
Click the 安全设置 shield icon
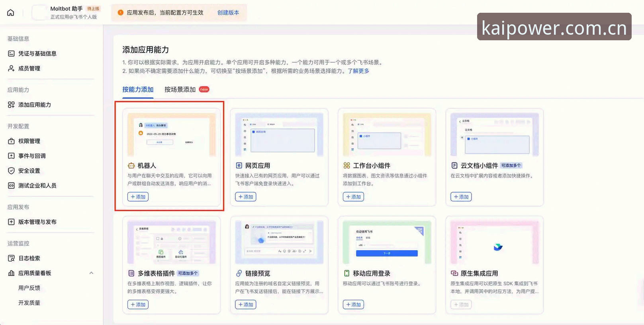(11, 170)
